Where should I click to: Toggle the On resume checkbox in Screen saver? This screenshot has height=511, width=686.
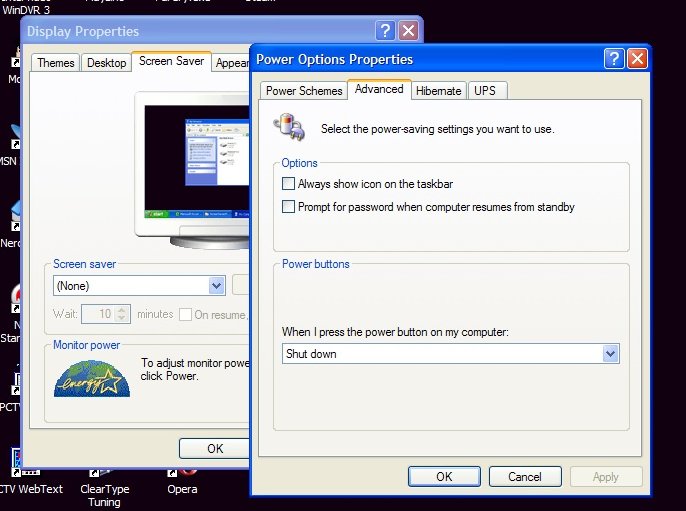[186, 314]
